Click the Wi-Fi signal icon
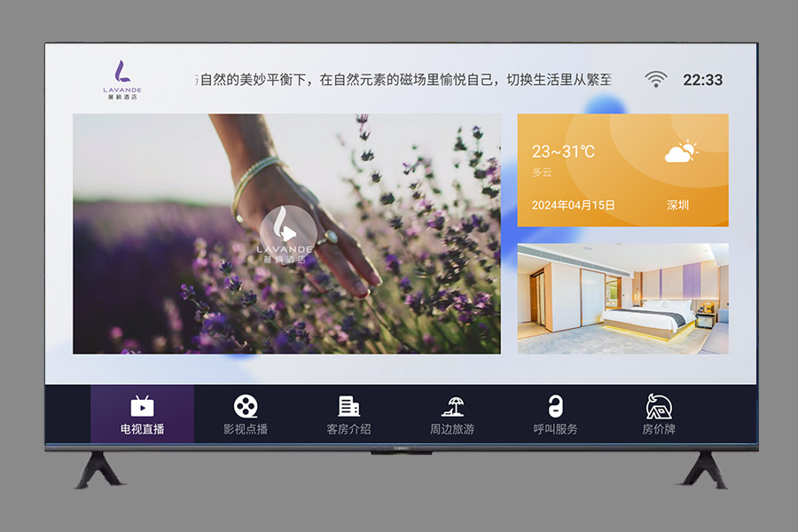The width and height of the screenshot is (798, 532). tap(656, 80)
